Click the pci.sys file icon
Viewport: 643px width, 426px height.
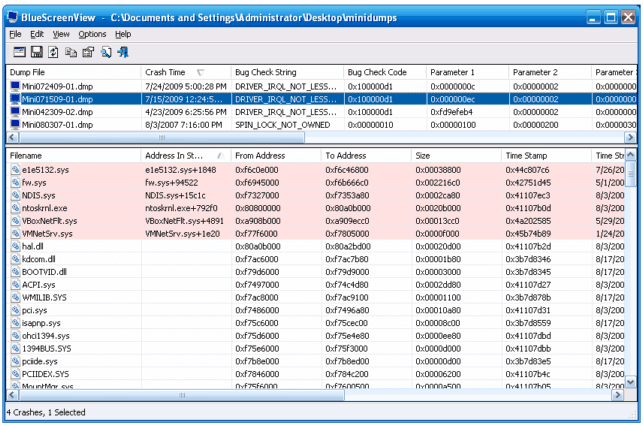coord(16,310)
